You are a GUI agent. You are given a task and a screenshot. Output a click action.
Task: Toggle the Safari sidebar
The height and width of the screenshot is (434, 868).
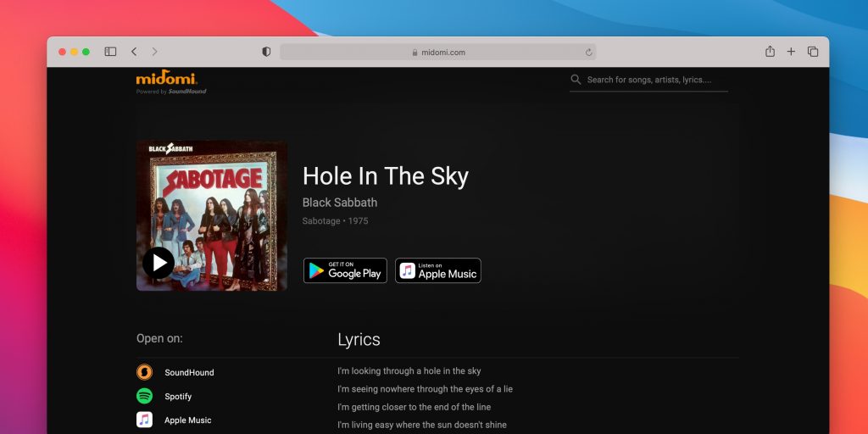[110, 52]
